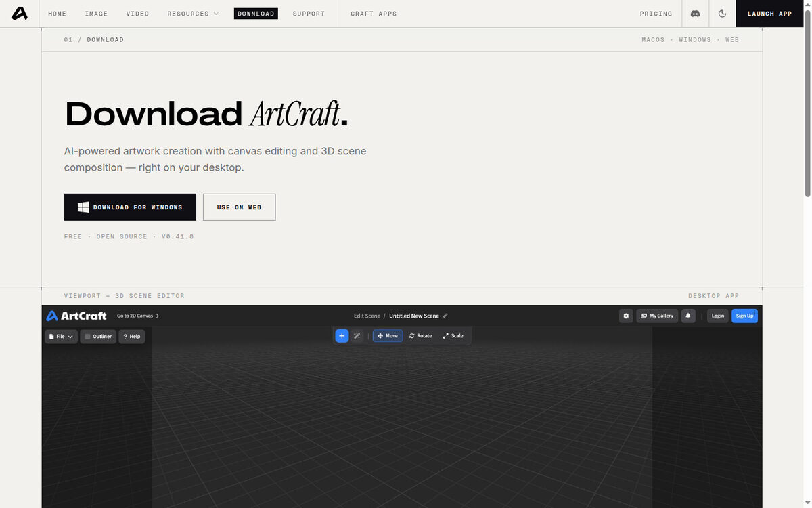Click the "macOS · Windows · Web" label
812x508 pixels.
[x=690, y=39]
